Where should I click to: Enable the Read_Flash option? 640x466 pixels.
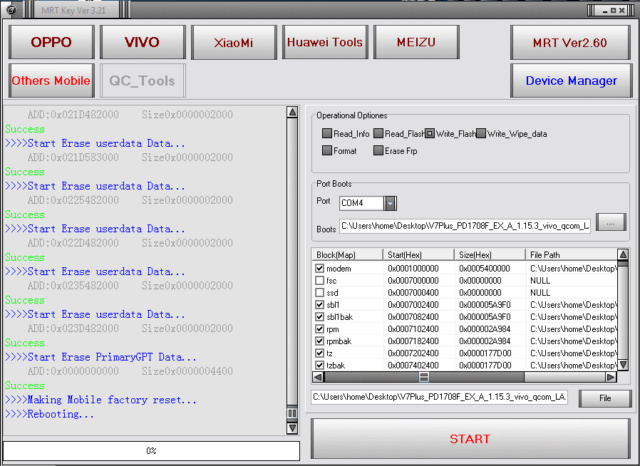point(378,133)
